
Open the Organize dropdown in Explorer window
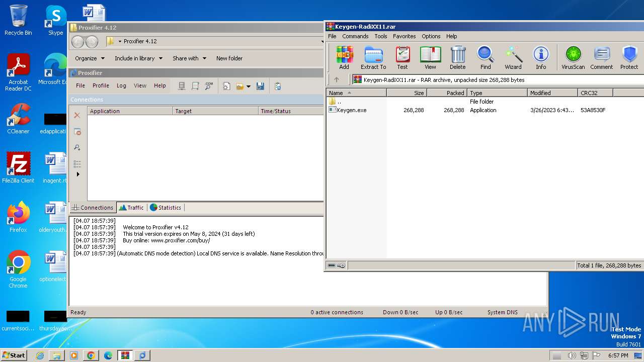point(90,58)
